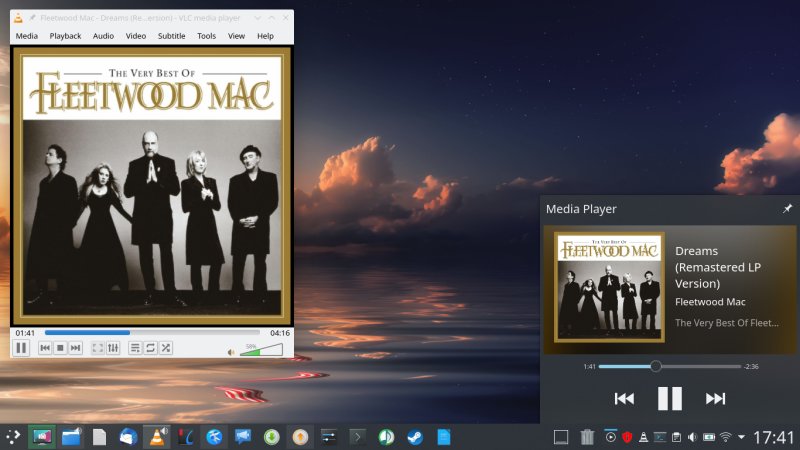Click VLC cone icon in title bar
The height and width of the screenshot is (450, 800).
(18, 18)
